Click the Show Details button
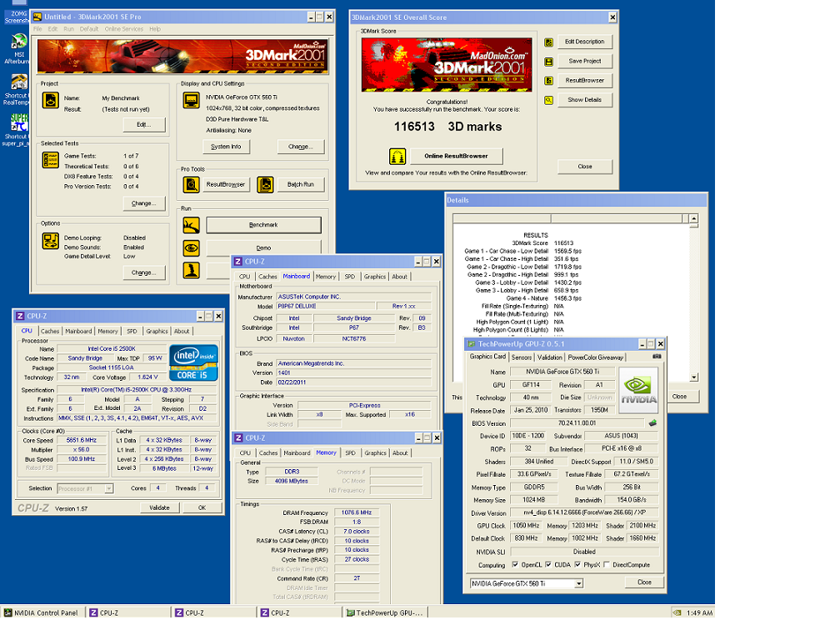840x630 pixels. tap(585, 100)
